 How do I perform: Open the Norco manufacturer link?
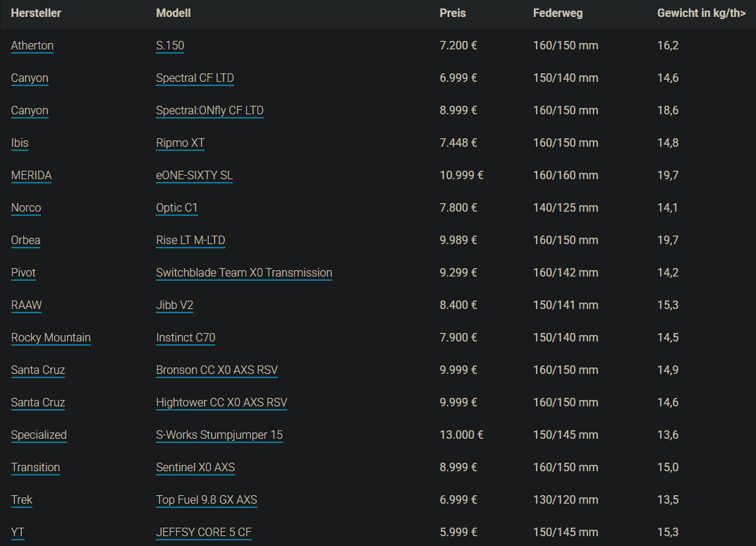pyautogui.click(x=26, y=208)
